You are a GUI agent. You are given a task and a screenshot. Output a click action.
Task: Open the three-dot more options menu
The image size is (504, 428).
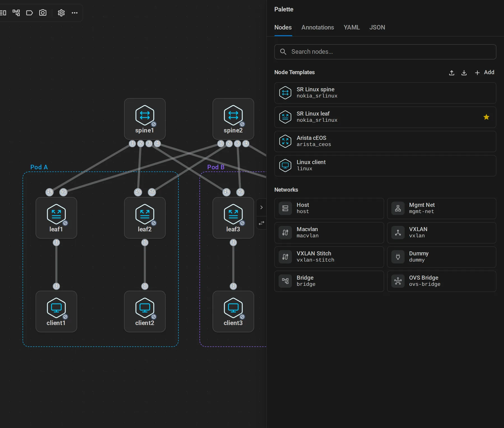[74, 13]
